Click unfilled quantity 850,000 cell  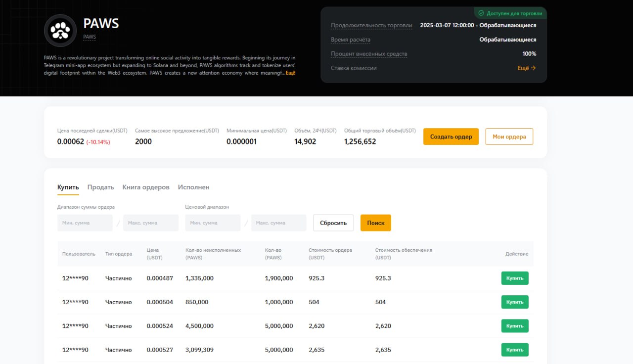pos(197,302)
